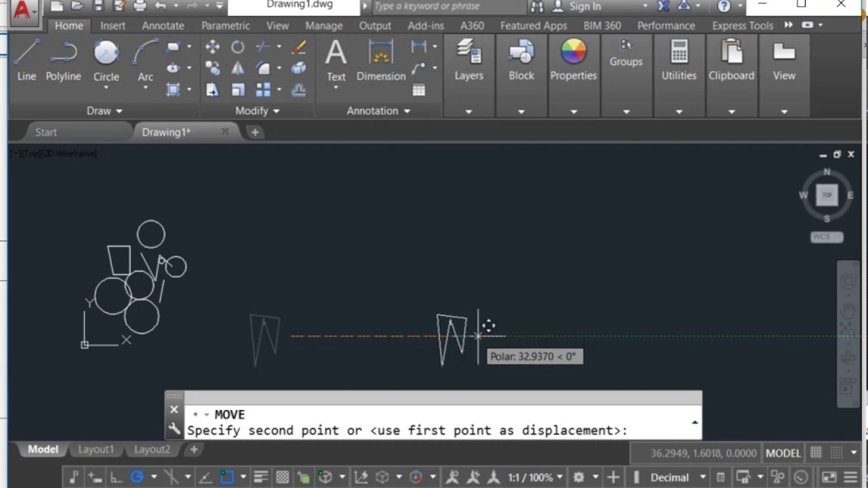Choose the Trim tool

(x=263, y=47)
